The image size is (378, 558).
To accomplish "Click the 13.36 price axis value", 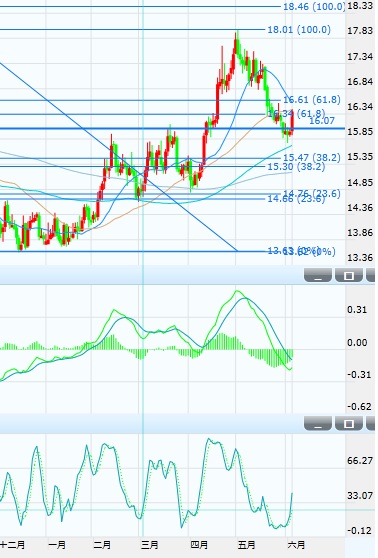I will 360,257.
